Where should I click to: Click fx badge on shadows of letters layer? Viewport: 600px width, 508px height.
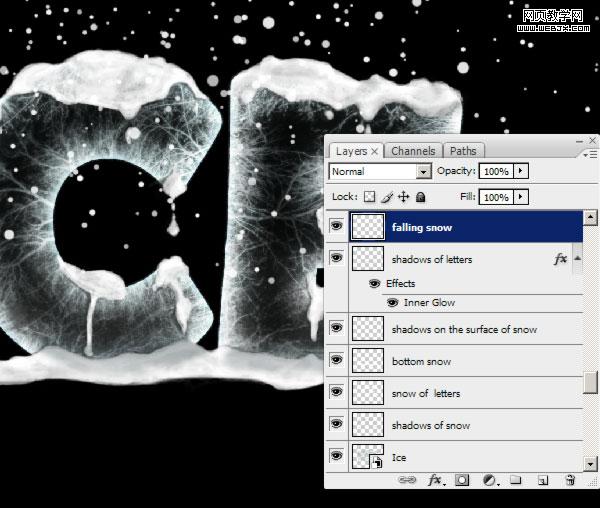tap(561, 259)
